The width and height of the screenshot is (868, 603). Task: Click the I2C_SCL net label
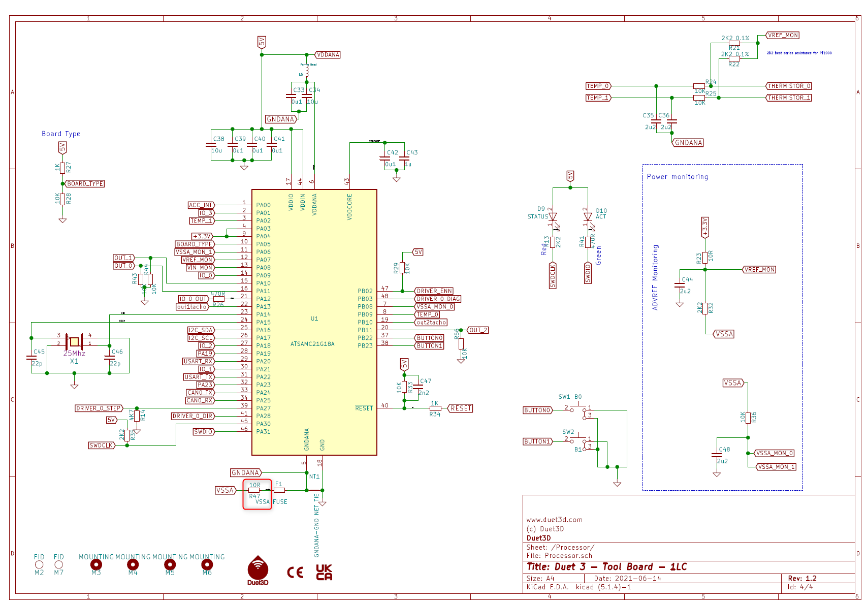point(201,338)
